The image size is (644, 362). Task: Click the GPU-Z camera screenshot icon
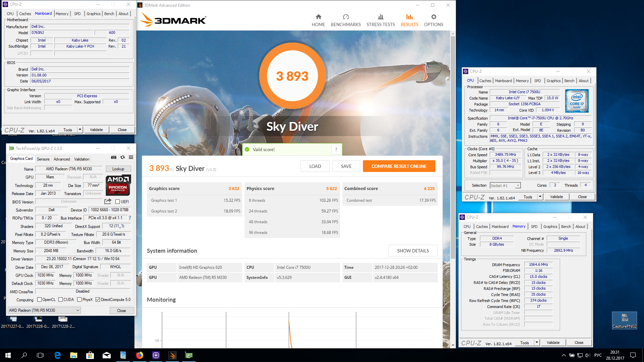point(114,157)
